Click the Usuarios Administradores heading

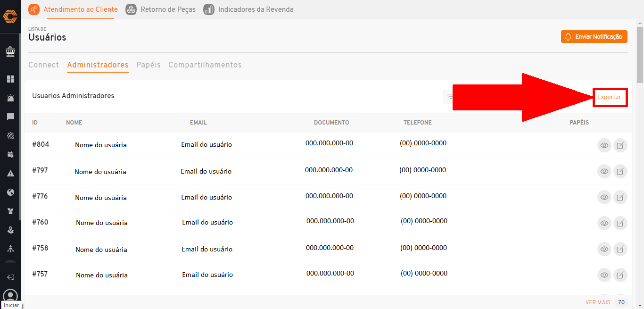coord(73,96)
